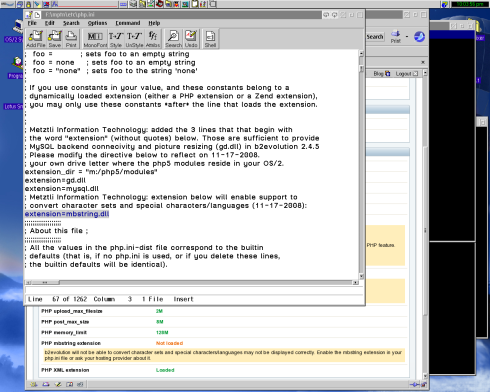Viewport: 490px width, 392px height.
Task: Click the editor horizontal scrollbar thumb
Action: click(x=45, y=282)
